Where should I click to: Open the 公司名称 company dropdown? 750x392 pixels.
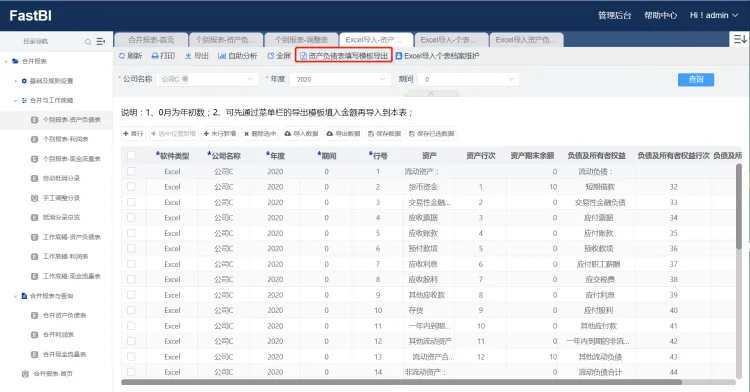(207, 79)
